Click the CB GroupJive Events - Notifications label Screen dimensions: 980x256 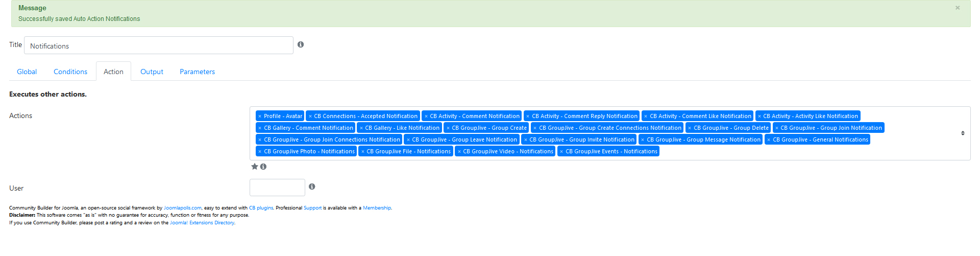[x=611, y=152]
